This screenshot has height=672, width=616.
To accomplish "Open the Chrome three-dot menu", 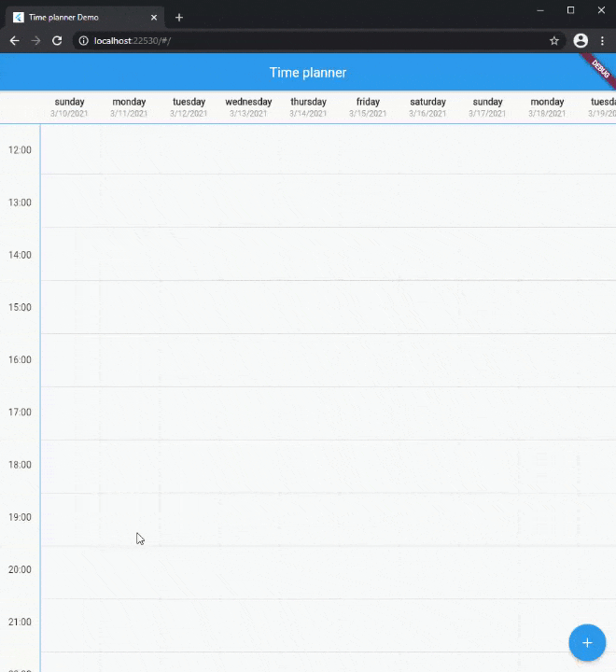I will point(602,41).
